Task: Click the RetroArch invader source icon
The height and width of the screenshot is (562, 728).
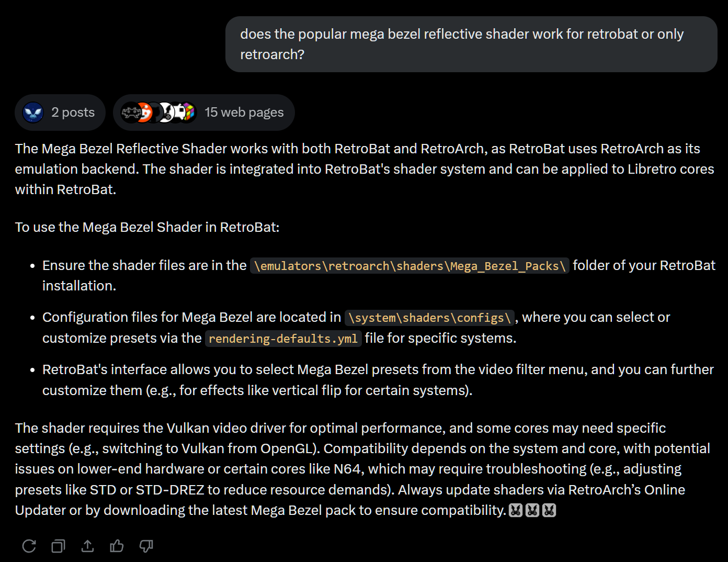Action: [130, 112]
